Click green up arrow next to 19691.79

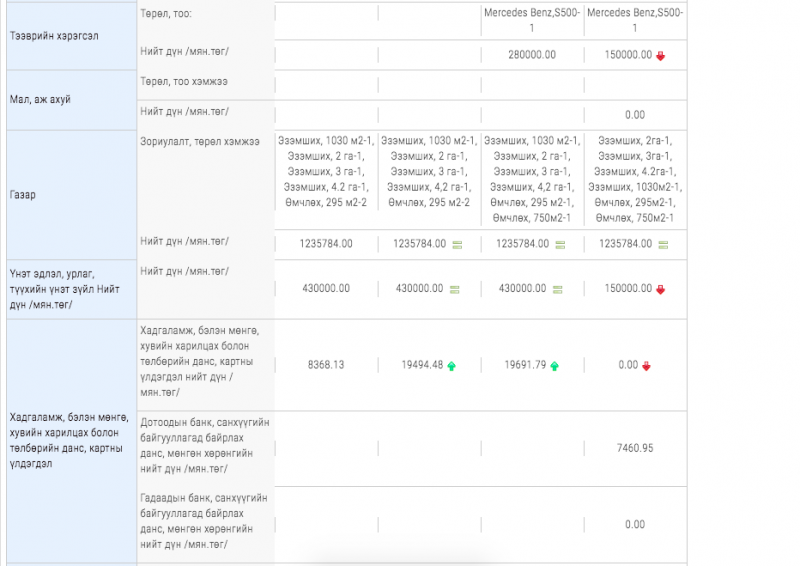point(555,366)
